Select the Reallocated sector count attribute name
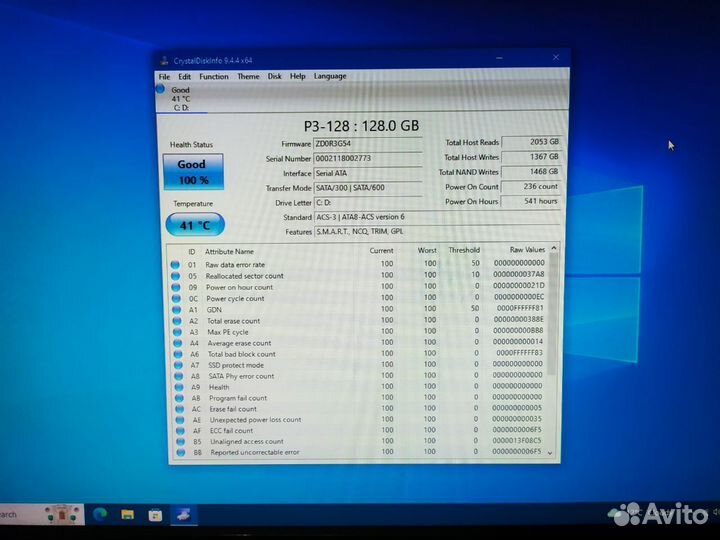 [244, 276]
